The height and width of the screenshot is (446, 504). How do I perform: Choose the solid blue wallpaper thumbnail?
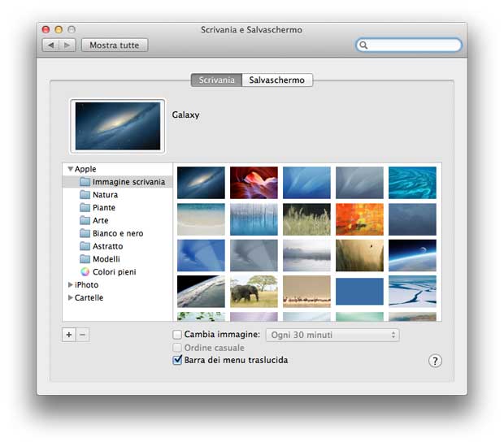click(359, 291)
